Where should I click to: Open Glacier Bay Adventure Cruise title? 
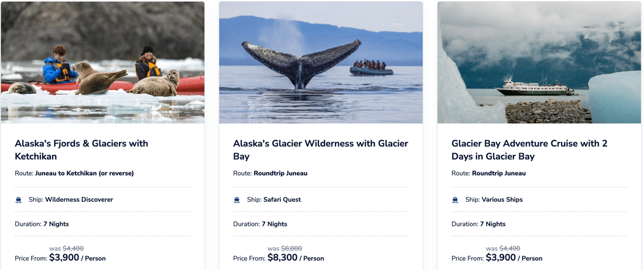[x=529, y=150]
